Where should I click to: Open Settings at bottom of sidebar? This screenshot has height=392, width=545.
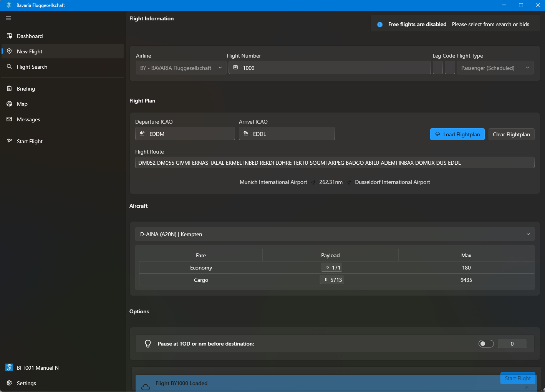pos(63,383)
